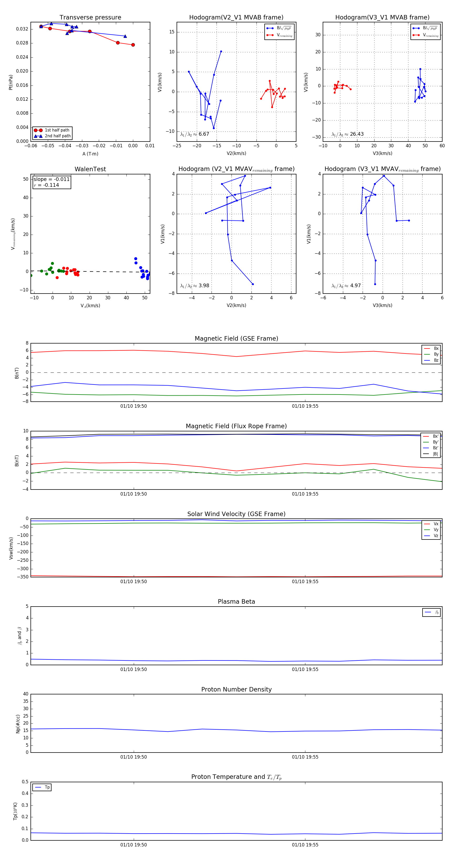Image resolution: width=473 pixels, height=868 pixels.
Task: Select the Bz legend entry in GSE plot
Action: click(x=431, y=360)
